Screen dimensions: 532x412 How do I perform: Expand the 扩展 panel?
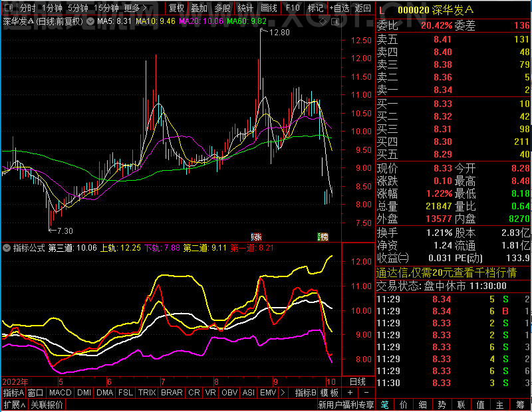point(15,405)
